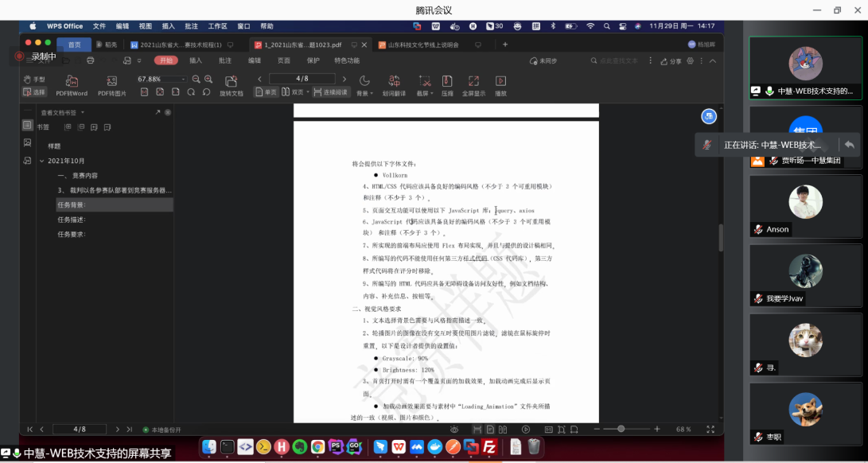Click the actual size fit icon

(x=145, y=92)
